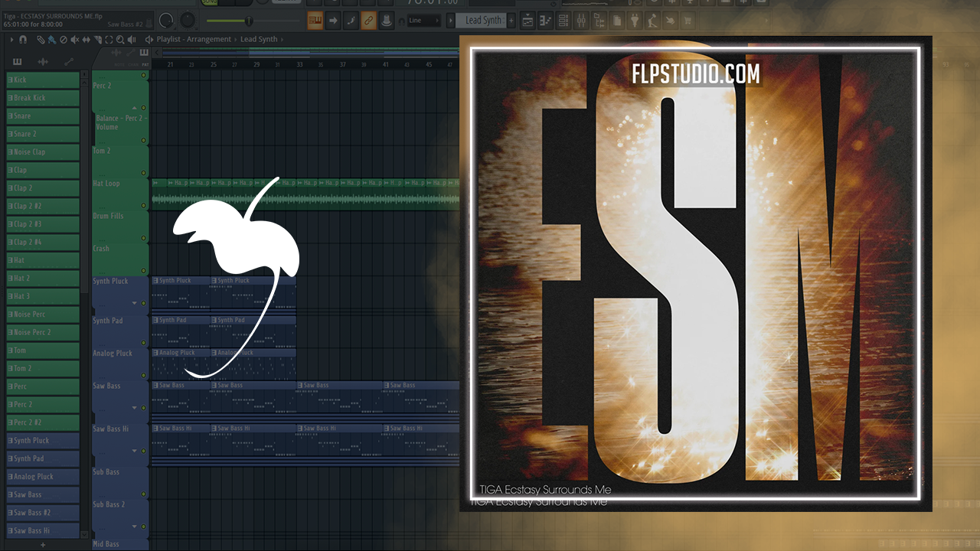
Task: Mute the Crash track with its green LED
Action: 143,271
